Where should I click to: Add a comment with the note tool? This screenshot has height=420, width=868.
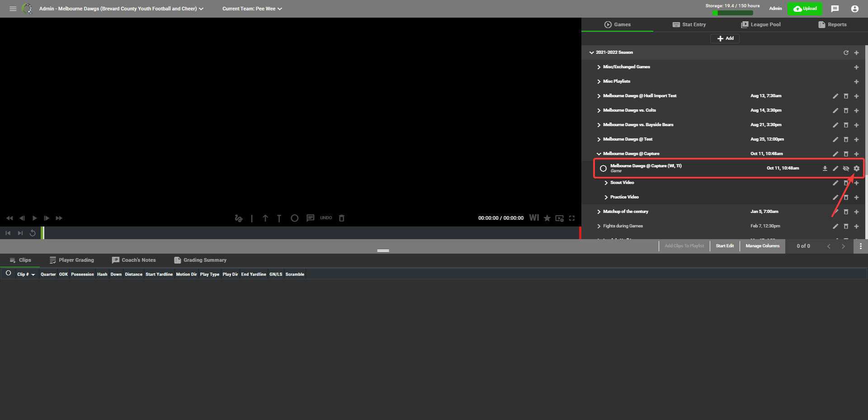coord(310,218)
